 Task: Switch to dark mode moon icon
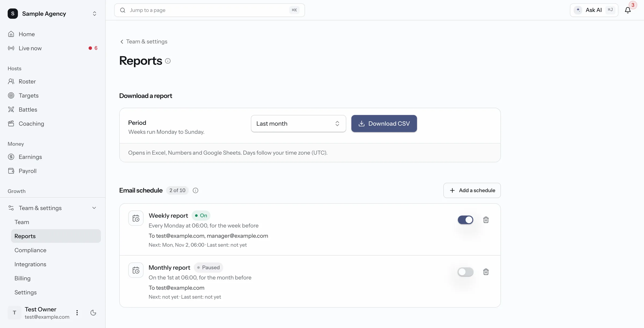coord(93,313)
